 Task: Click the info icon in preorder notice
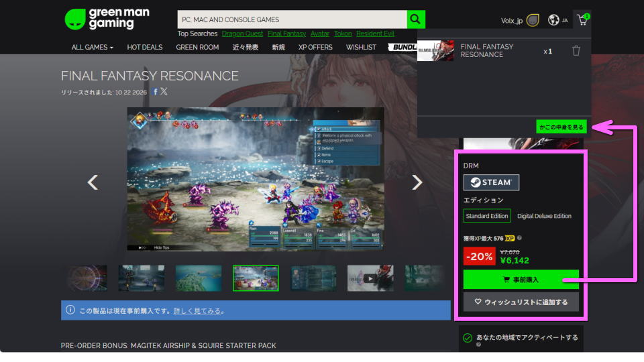tap(70, 310)
